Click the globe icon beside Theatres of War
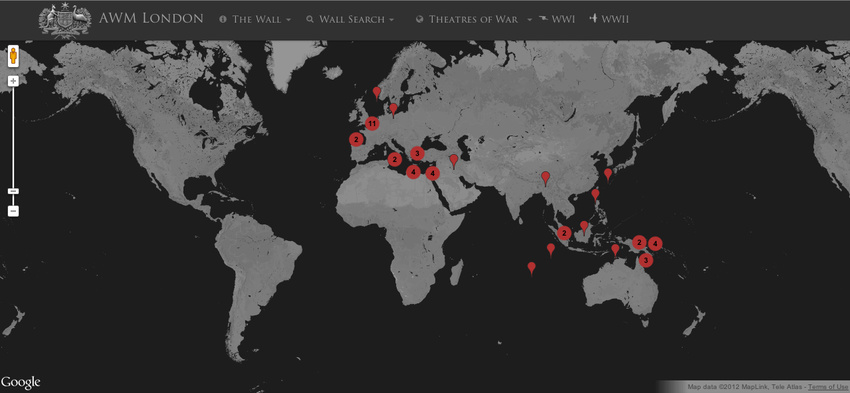 click(x=419, y=19)
